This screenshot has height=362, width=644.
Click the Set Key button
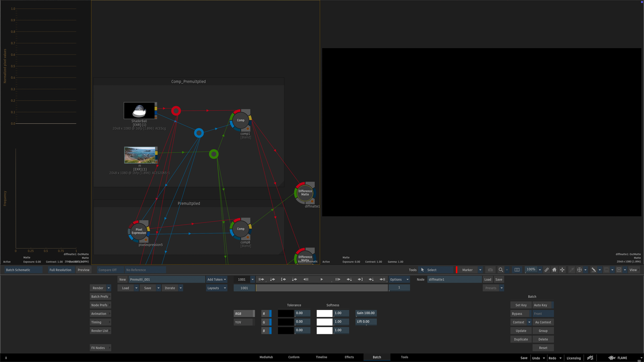(521, 305)
